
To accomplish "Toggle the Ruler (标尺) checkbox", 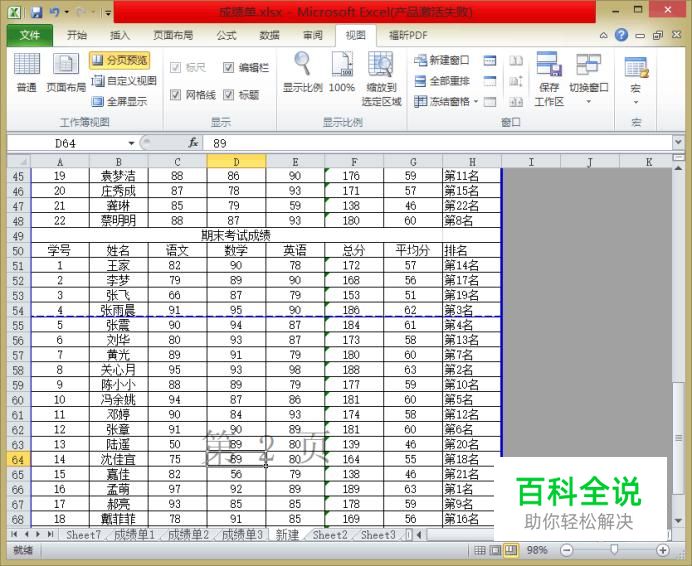I will point(175,67).
